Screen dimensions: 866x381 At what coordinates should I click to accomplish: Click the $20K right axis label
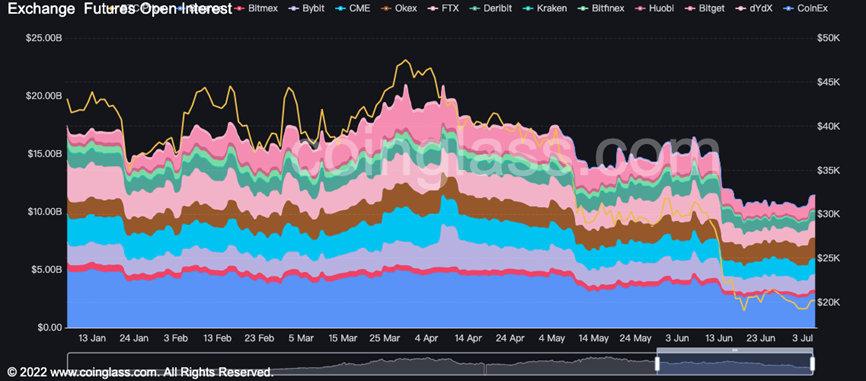coord(828,303)
